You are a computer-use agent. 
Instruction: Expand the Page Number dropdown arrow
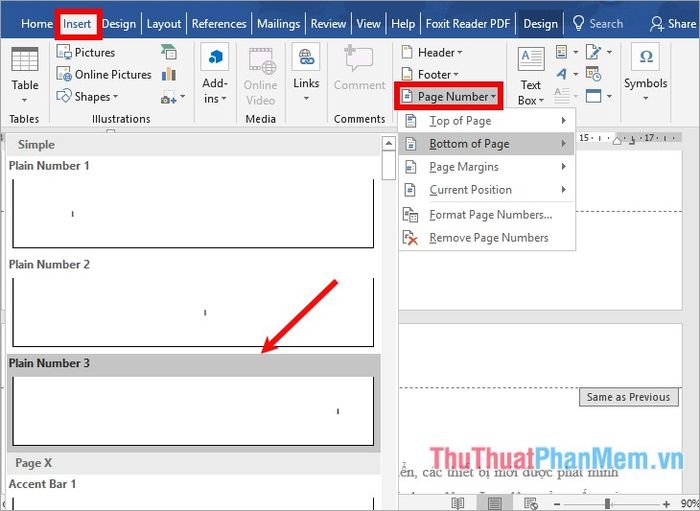[493, 97]
